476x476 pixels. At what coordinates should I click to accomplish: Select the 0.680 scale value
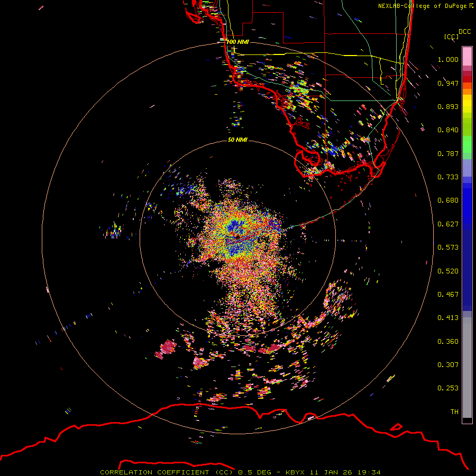(448, 200)
